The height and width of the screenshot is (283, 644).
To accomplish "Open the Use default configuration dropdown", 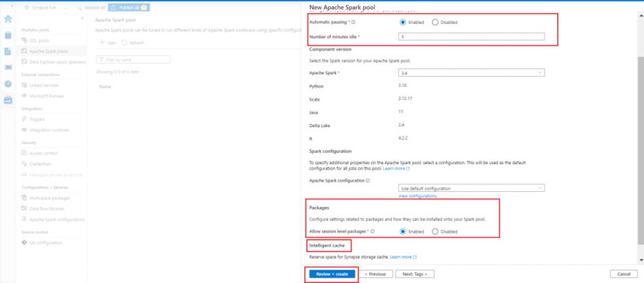I will tap(471, 188).
